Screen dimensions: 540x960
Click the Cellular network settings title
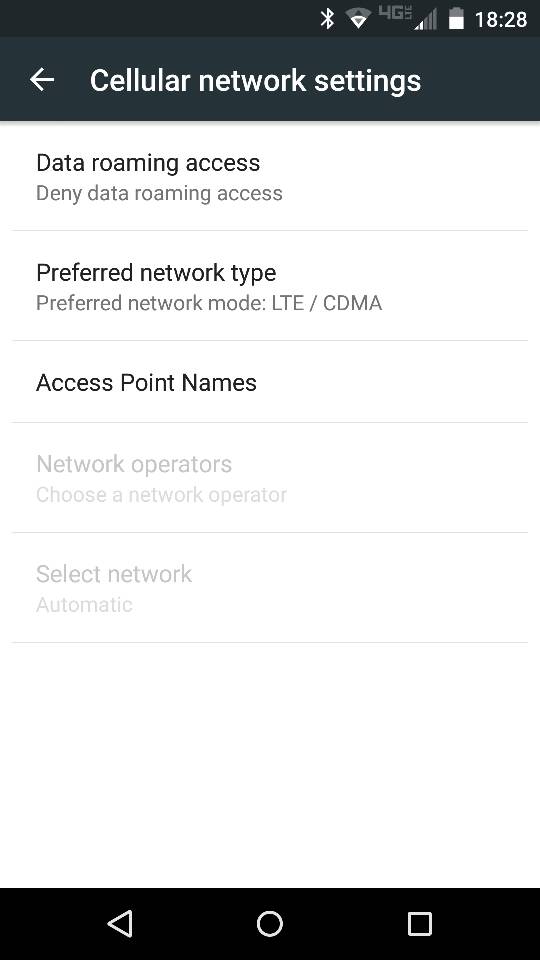[255, 81]
